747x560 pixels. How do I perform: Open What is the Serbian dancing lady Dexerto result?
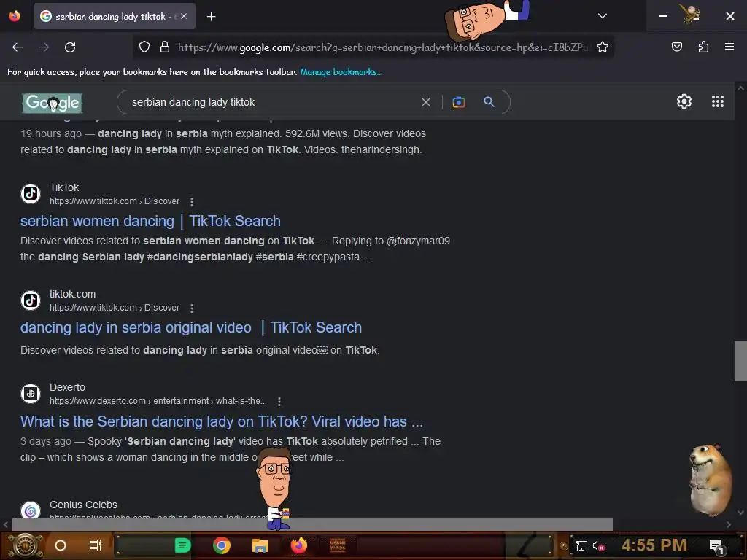(x=222, y=421)
